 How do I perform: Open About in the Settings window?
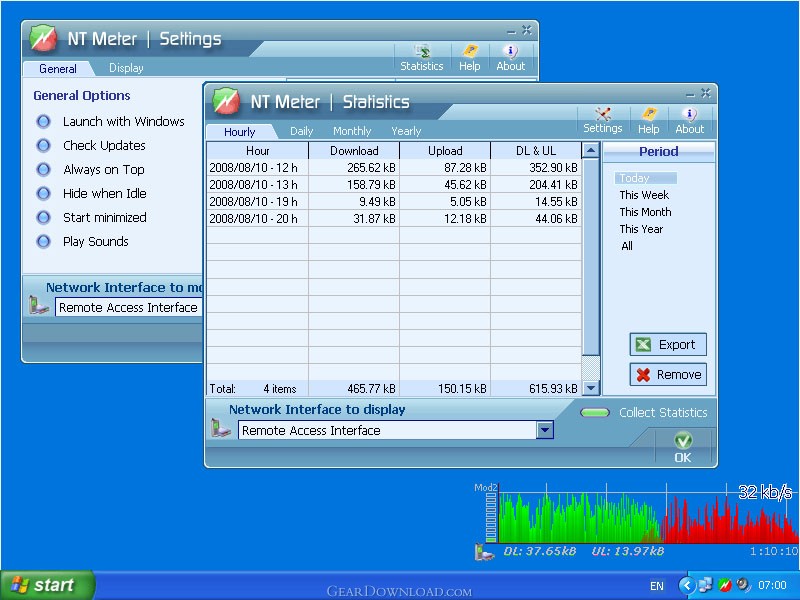tap(510, 58)
